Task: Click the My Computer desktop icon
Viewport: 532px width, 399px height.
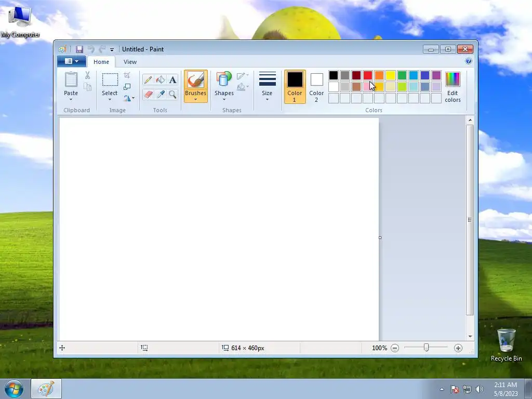Action: 20,22
